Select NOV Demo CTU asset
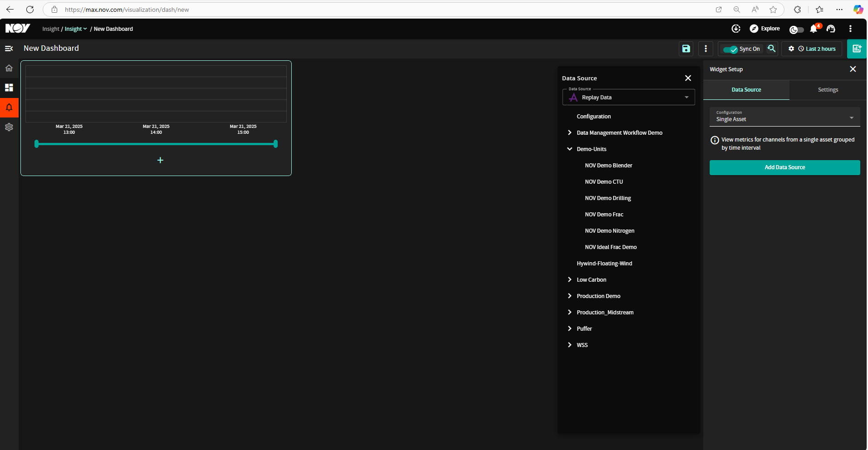The height and width of the screenshot is (450, 868). 604,181
